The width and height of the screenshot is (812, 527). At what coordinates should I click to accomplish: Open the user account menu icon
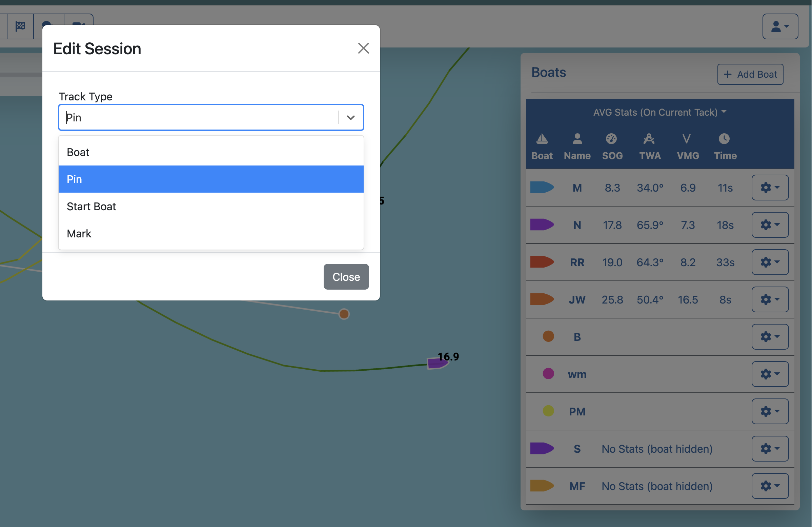click(x=780, y=26)
